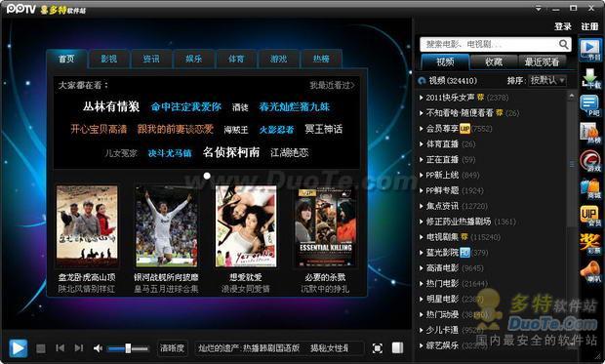Screen dimensions: 605x364
Task: Click the 我最近看过 link
Action: pos(332,85)
